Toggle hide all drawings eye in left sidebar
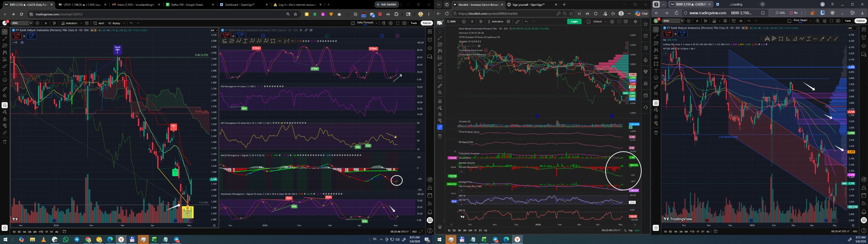868x244 pixels. coord(5,126)
